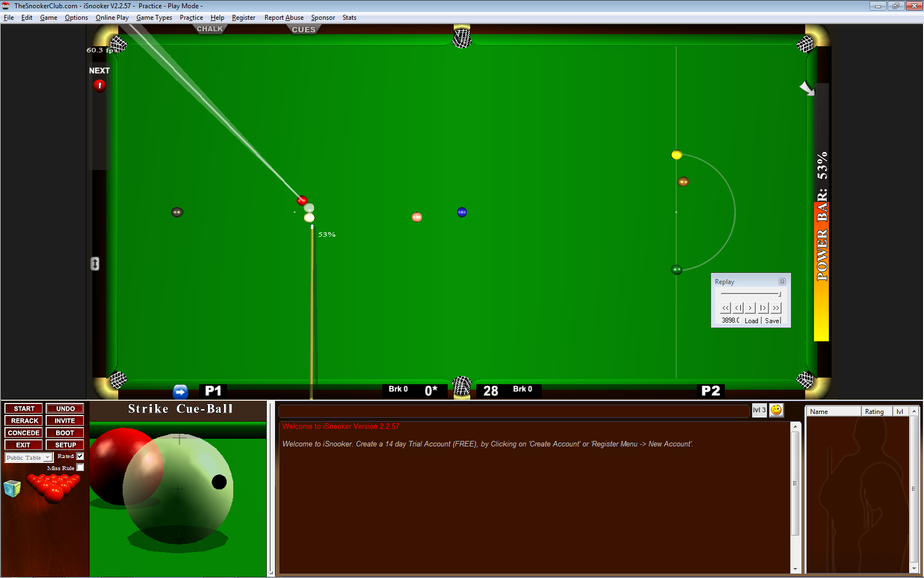Click the white arrow above the power bar

(806, 88)
